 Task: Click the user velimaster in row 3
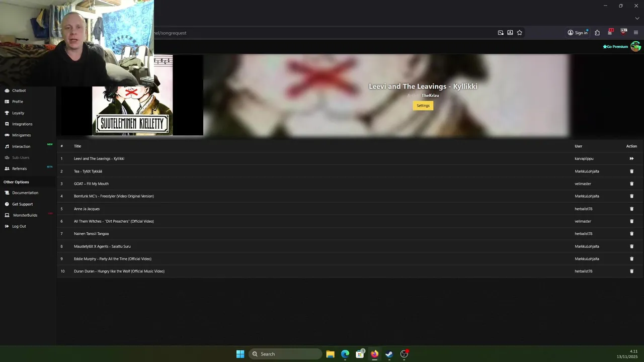pos(583,184)
